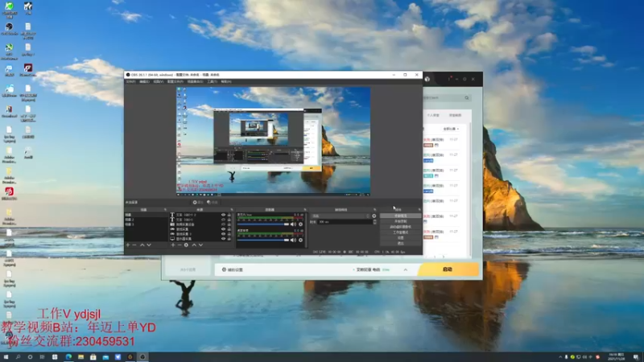644x362 pixels.
Task: Open 桌面音频 audio settings gear
Action: click(300, 240)
